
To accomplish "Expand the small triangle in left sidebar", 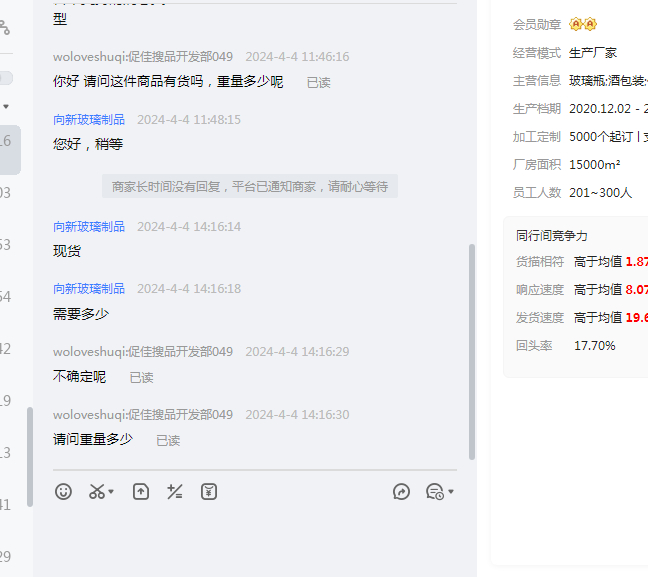I will (5, 106).
